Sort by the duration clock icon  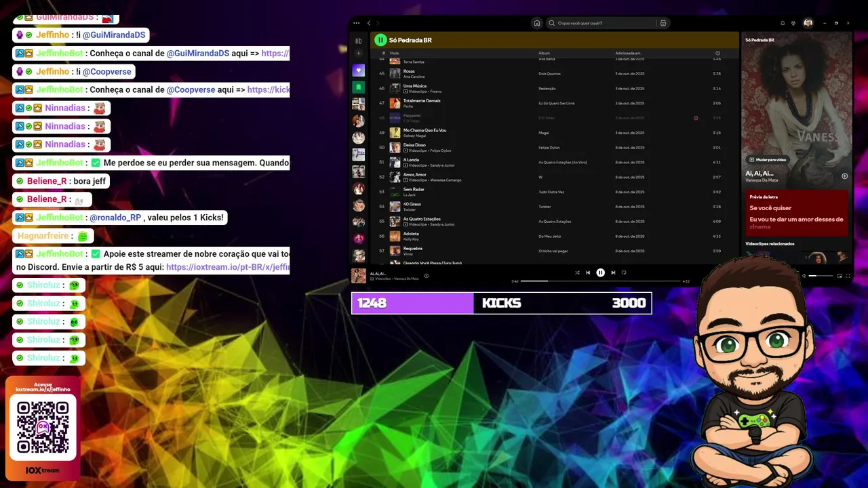[717, 53]
